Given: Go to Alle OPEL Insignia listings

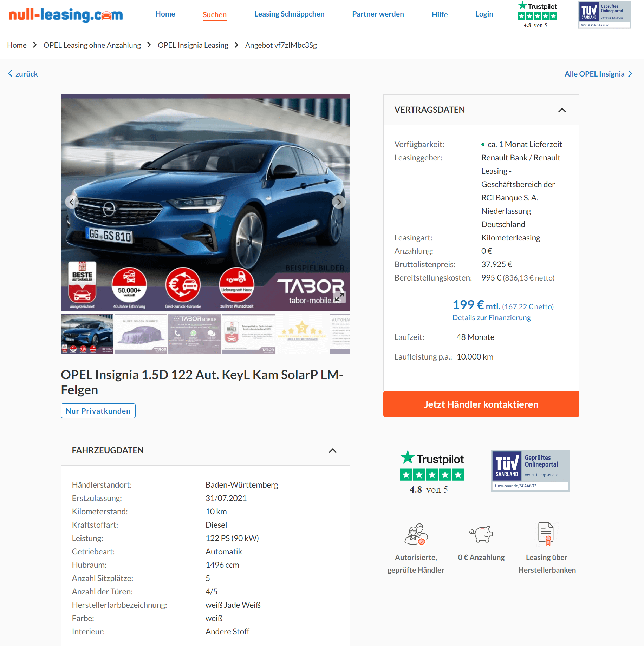Looking at the screenshot, I should [x=598, y=74].
